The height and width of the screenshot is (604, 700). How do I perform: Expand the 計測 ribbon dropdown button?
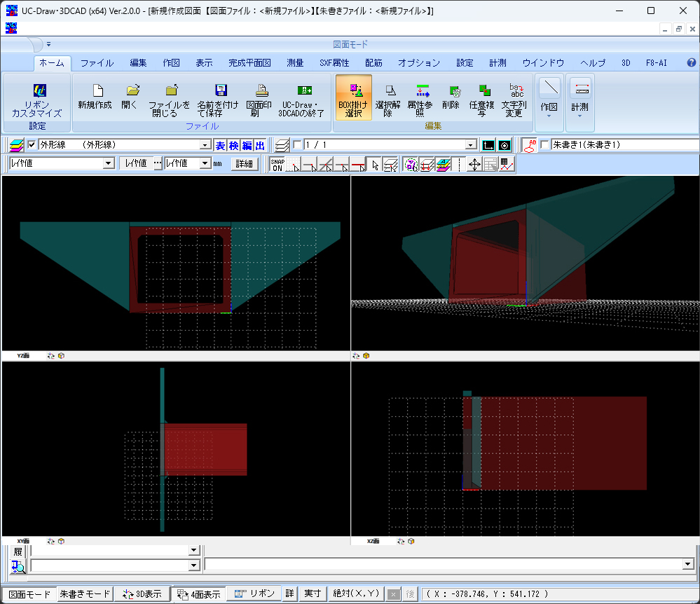[x=580, y=104]
